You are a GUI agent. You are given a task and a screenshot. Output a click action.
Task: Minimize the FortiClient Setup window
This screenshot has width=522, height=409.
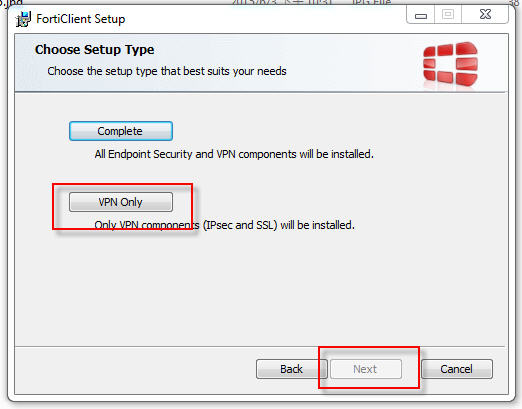tap(421, 15)
